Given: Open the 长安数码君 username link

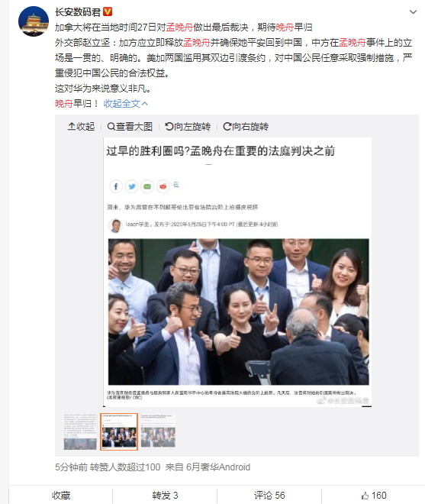Looking at the screenshot, I should 78,12.
